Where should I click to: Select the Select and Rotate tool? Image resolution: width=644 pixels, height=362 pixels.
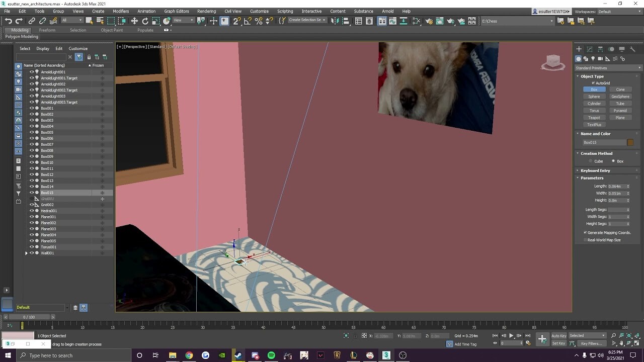(x=145, y=21)
